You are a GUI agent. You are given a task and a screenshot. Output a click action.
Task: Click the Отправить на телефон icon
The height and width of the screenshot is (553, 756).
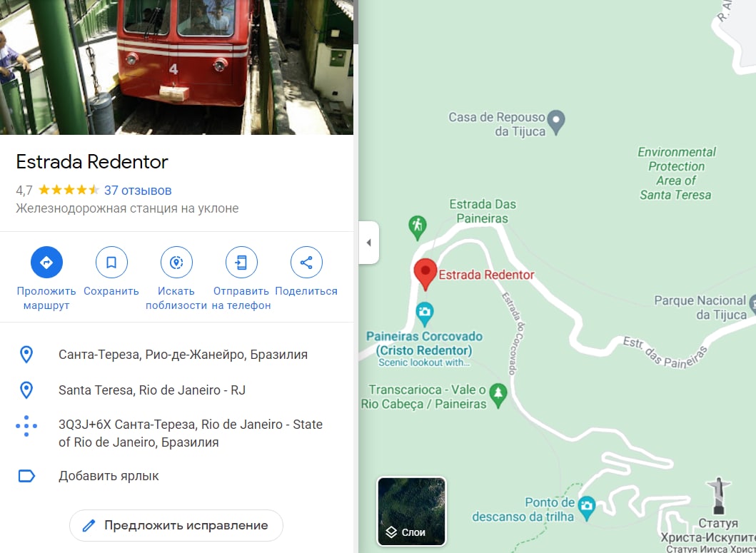coord(241,263)
